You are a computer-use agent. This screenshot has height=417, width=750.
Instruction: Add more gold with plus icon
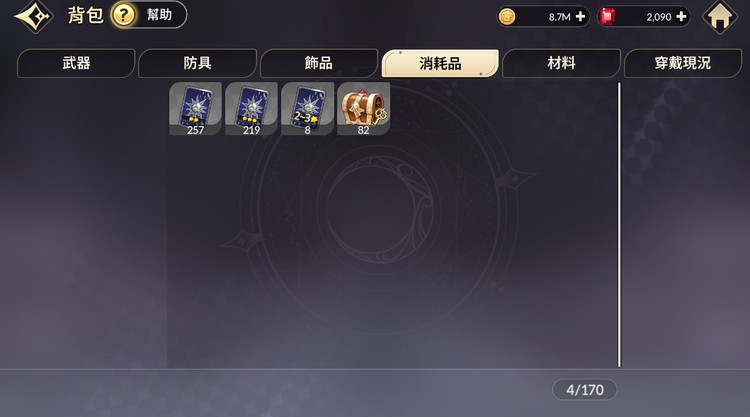tap(580, 17)
